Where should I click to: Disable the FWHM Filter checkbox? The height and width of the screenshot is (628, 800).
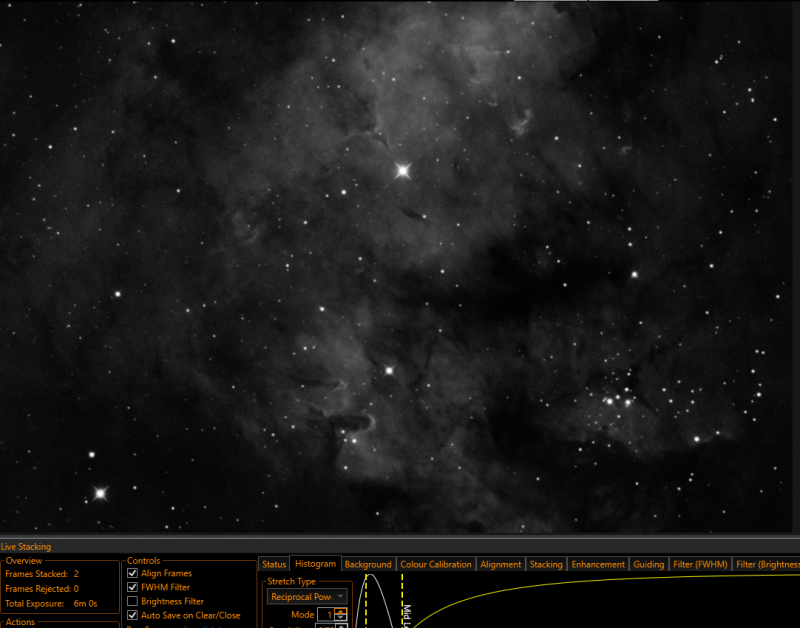[132, 587]
